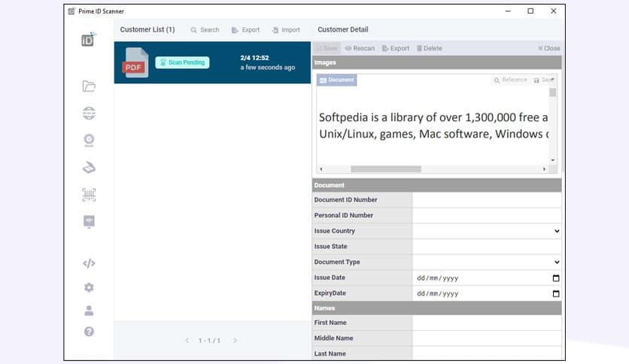Click the Document section header
629x364 pixels.
click(437, 185)
